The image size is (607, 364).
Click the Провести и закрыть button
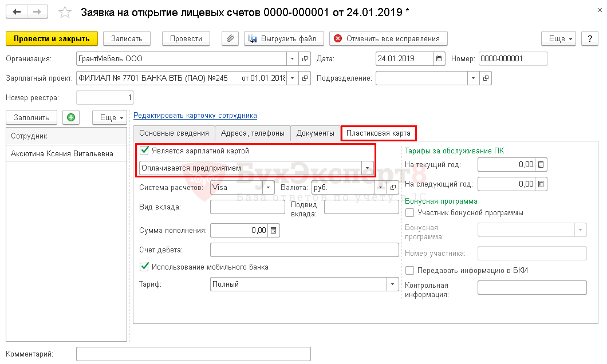coord(52,38)
